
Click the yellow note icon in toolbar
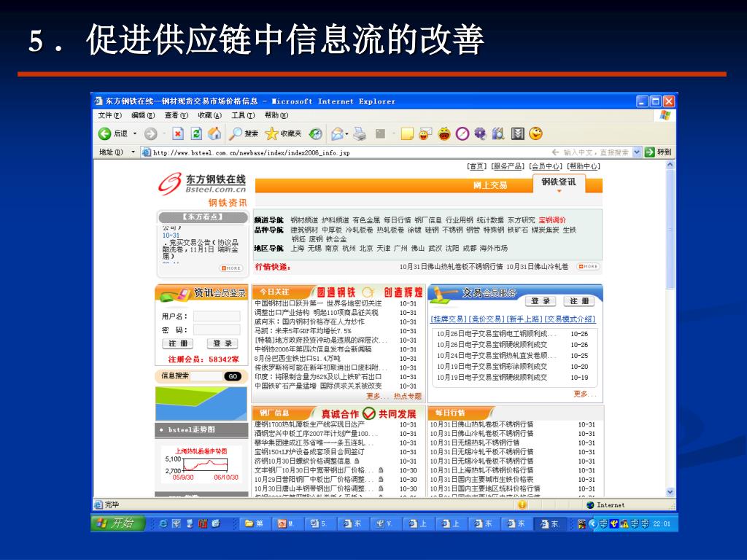tap(407, 134)
